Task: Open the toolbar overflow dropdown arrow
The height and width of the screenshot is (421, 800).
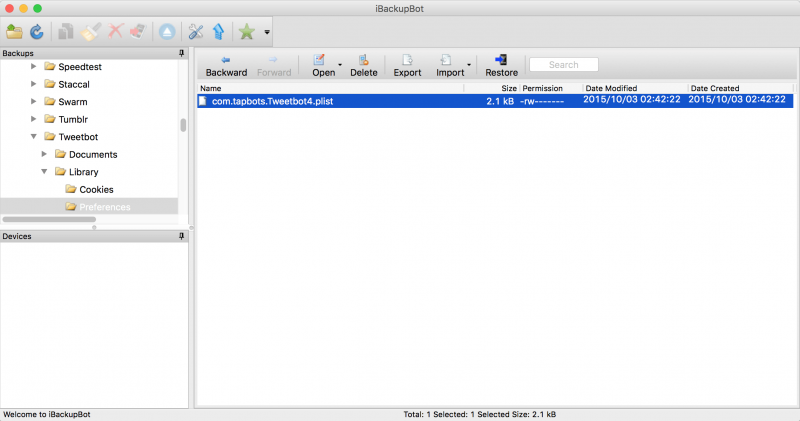Action: pyautogui.click(x=267, y=32)
